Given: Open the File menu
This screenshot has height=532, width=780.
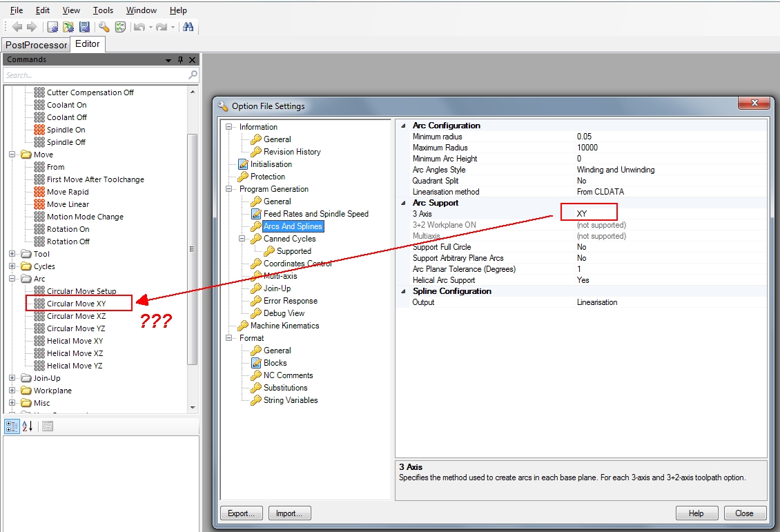Looking at the screenshot, I should click(x=17, y=10).
